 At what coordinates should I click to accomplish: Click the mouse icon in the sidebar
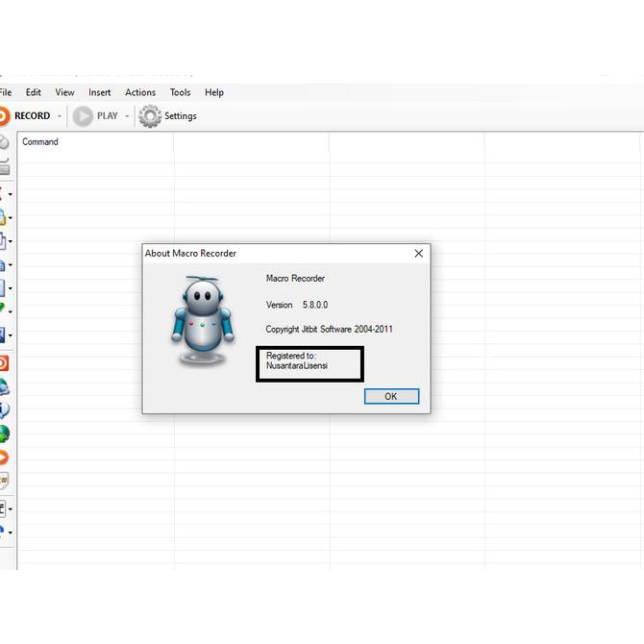pos(3,142)
